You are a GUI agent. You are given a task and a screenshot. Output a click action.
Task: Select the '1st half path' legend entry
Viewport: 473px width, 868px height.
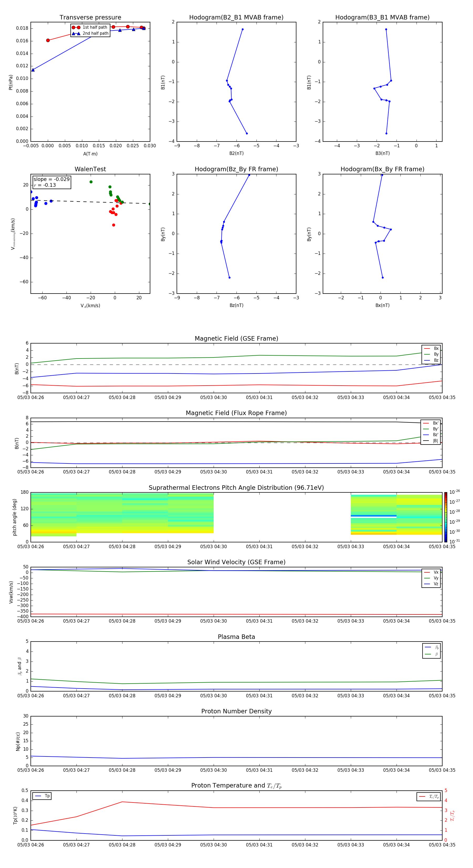(x=90, y=27)
